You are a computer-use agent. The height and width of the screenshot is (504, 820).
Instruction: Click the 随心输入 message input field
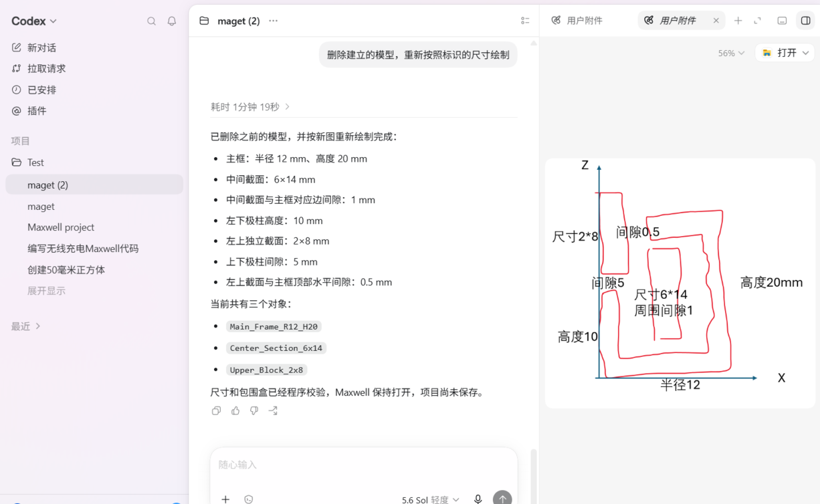coord(363,465)
